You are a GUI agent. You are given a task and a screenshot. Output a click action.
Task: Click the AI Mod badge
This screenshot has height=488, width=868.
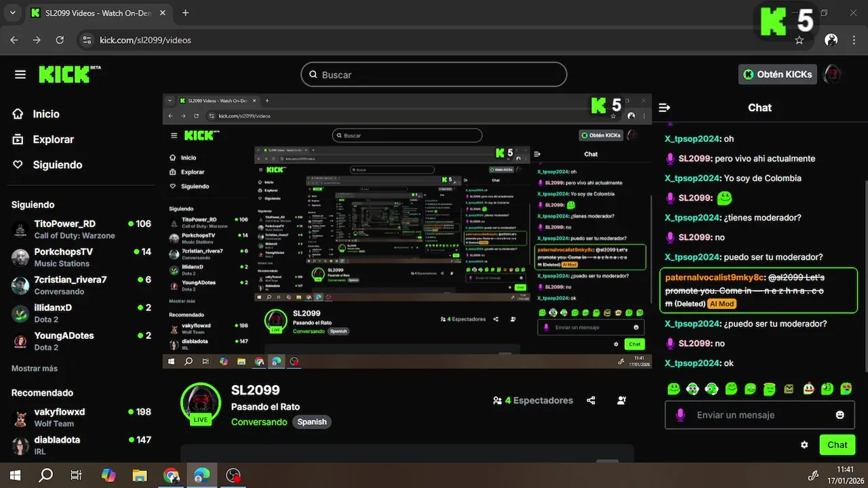(x=722, y=304)
